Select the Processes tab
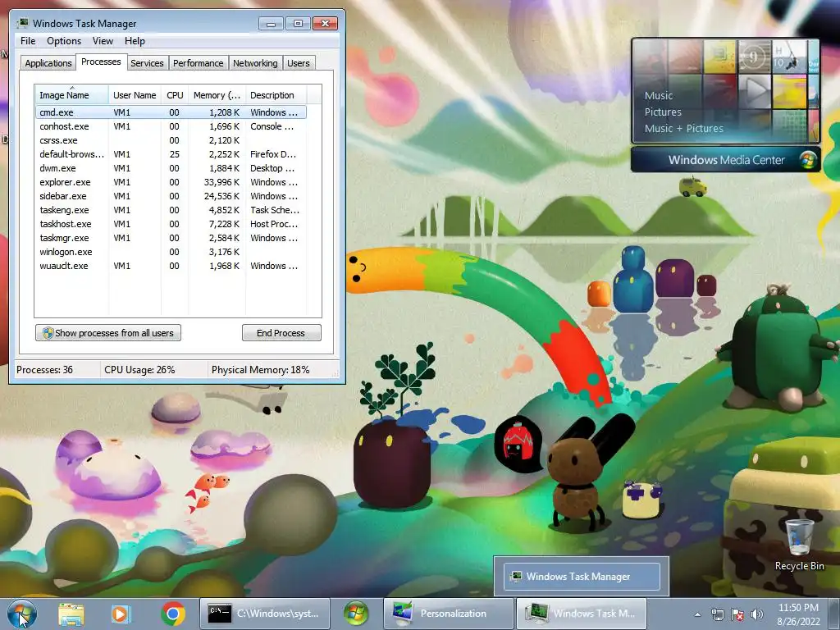This screenshot has height=630, width=840. pos(101,62)
